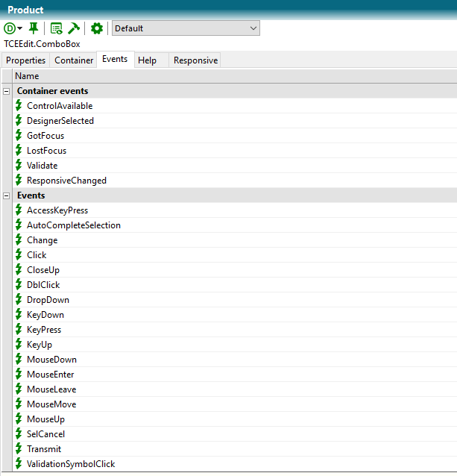Click the lightning icon beside KeyUp

19,344
